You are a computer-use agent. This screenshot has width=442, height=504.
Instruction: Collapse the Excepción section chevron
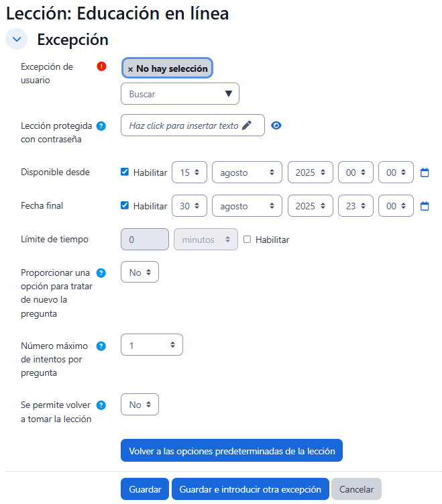point(17,40)
